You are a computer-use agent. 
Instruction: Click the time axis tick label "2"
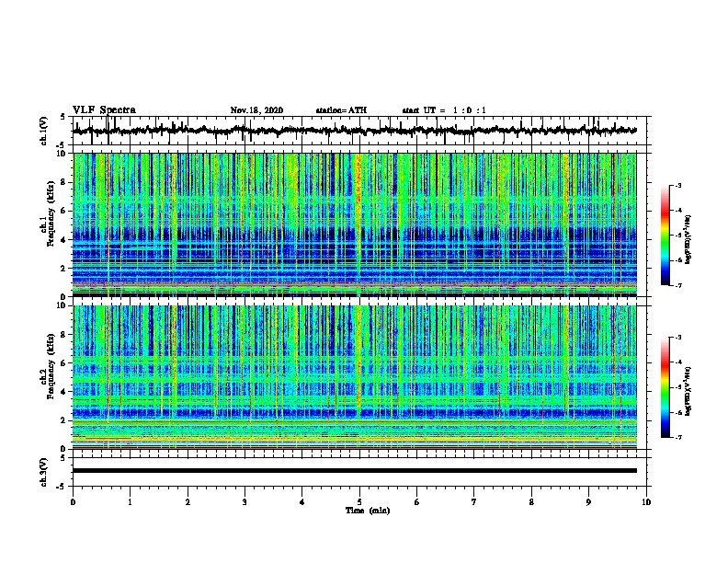[188, 502]
